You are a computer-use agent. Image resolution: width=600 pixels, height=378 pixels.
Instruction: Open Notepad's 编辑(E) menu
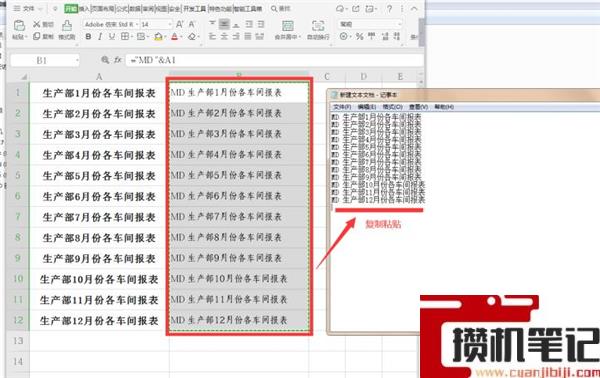tap(367, 107)
